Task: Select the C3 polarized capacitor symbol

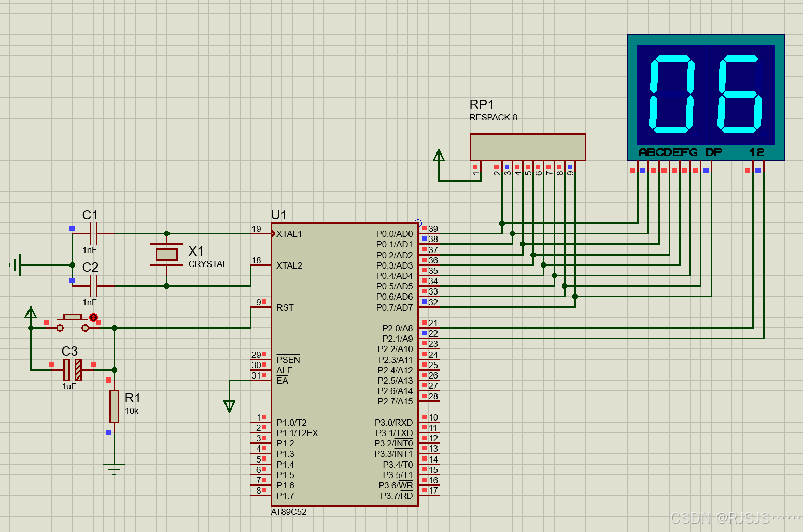Action: 73,370
